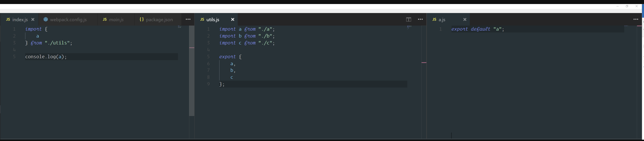Split the utils.js editor
The width and height of the screenshot is (644, 141).
[x=408, y=20]
